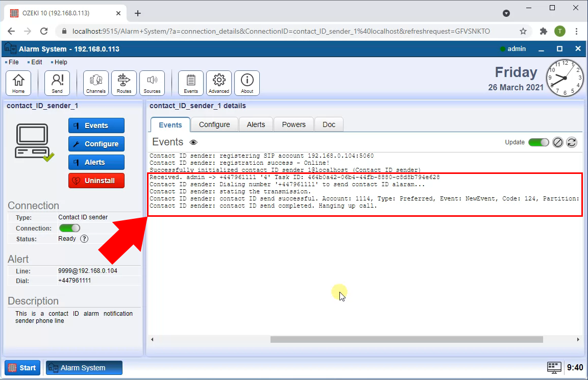588x380 pixels.
Task: Click the red Uninstall button
Action: pyautogui.click(x=96, y=181)
